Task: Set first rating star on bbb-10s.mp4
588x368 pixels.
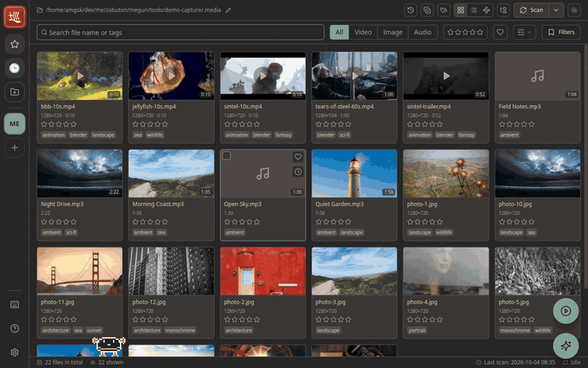Action: tap(44, 124)
